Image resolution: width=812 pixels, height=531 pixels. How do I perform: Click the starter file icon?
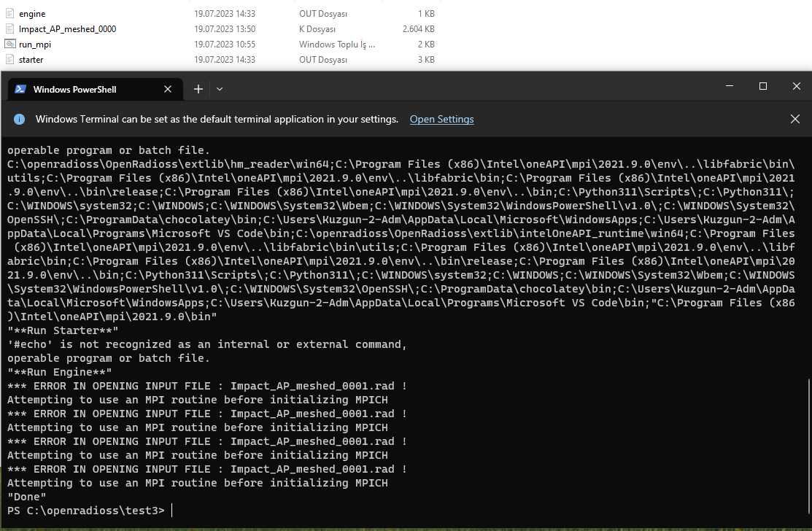[9, 59]
